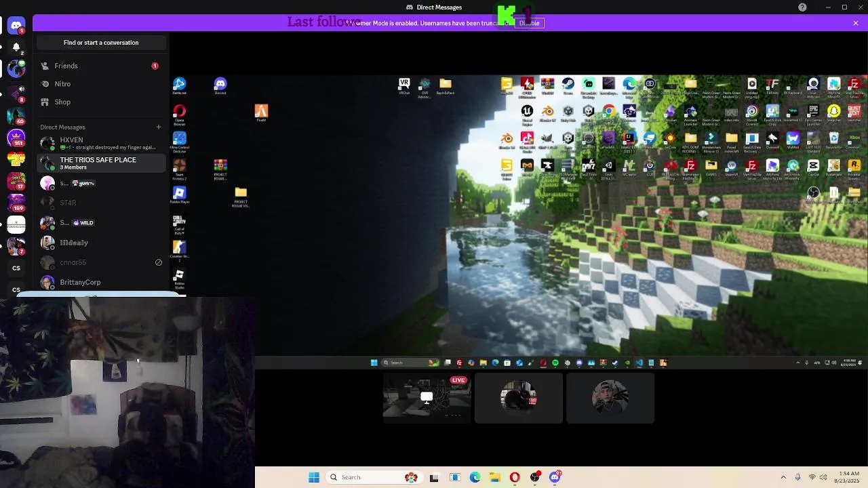Open Windows Start menu on taskbar
This screenshot has width=868, height=488.
pos(313,477)
